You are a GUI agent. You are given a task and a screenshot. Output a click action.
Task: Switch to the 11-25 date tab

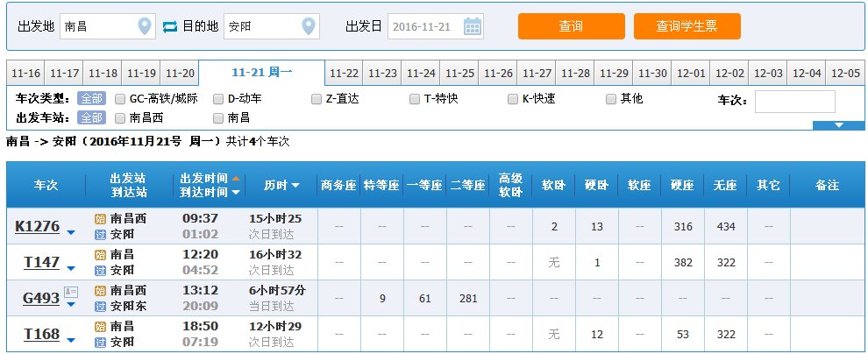[459, 74]
